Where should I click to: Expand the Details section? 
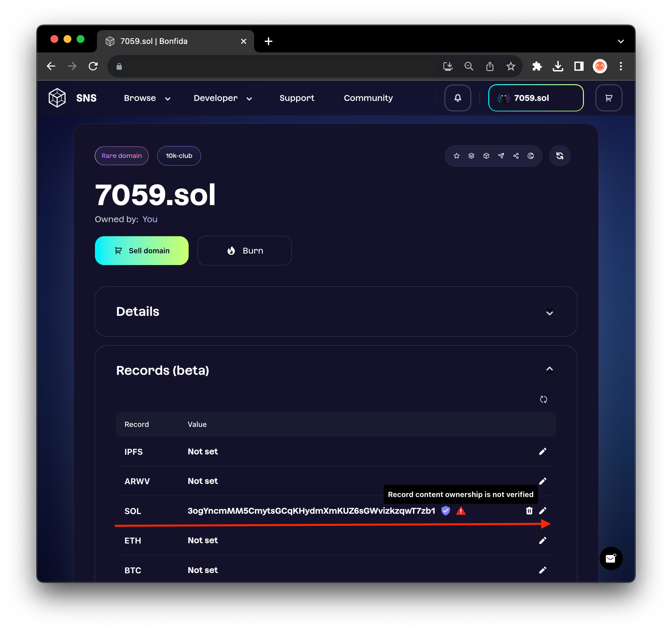click(549, 312)
